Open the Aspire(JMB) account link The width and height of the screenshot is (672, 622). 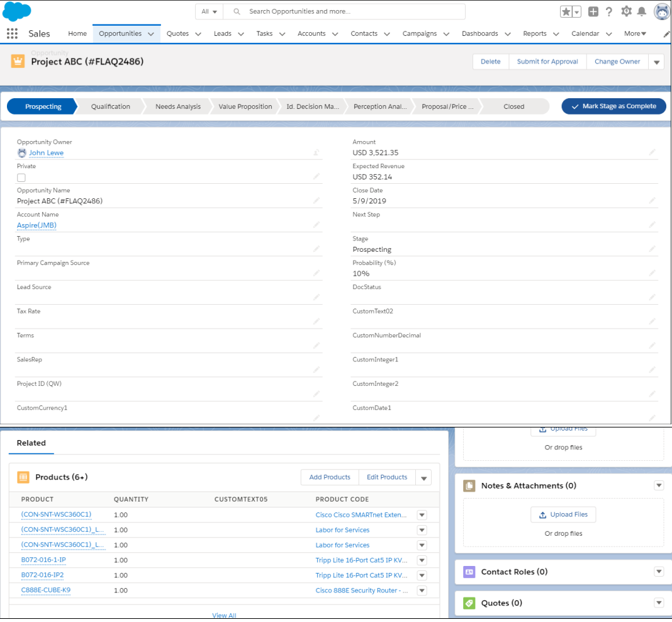(37, 225)
